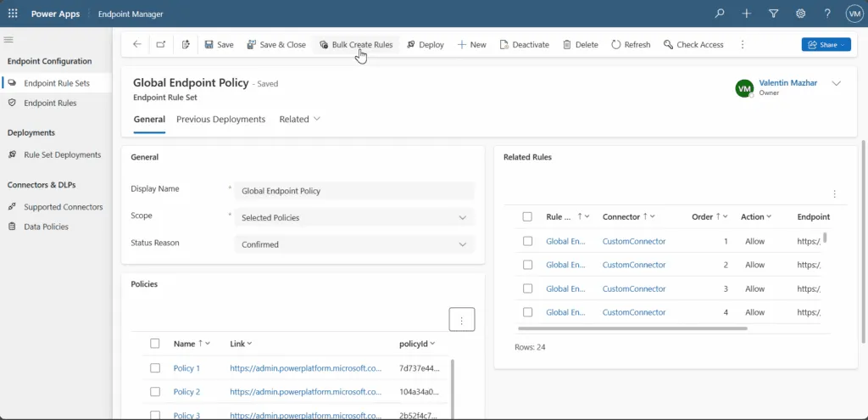The height and width of the screenshot is (420, 868).
Task: Open Endpoint Rule Sets in sidebar
Action: (x=57, y=83)
